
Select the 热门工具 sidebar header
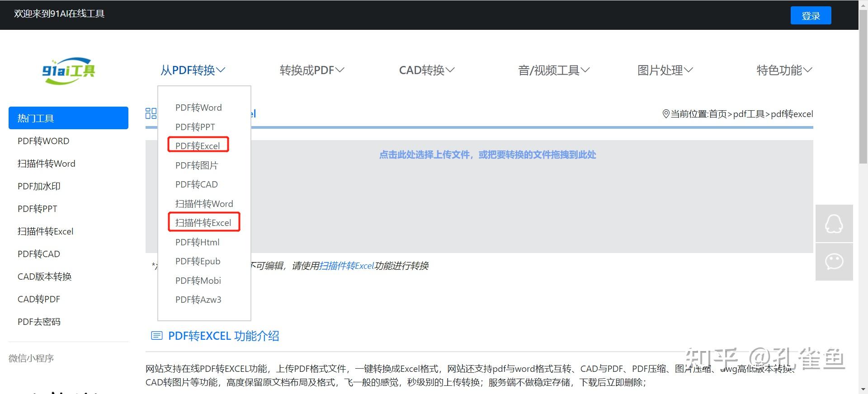[x=68, y=118]
